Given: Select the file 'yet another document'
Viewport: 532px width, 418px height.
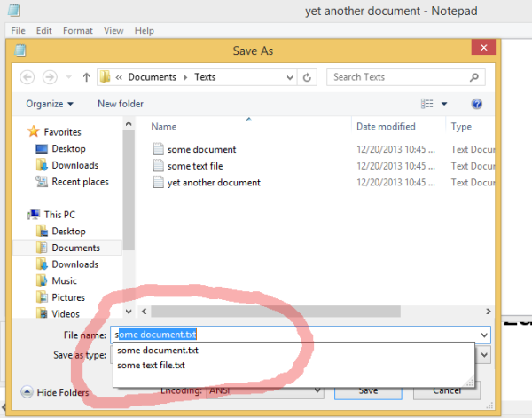Looking at the screenshot, I should [x=214, y=183].
